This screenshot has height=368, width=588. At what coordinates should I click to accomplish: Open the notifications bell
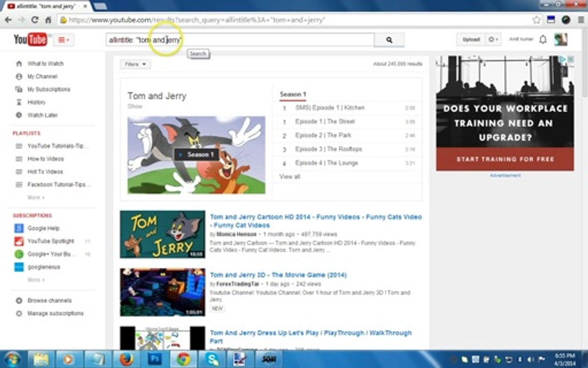(543, 39)
